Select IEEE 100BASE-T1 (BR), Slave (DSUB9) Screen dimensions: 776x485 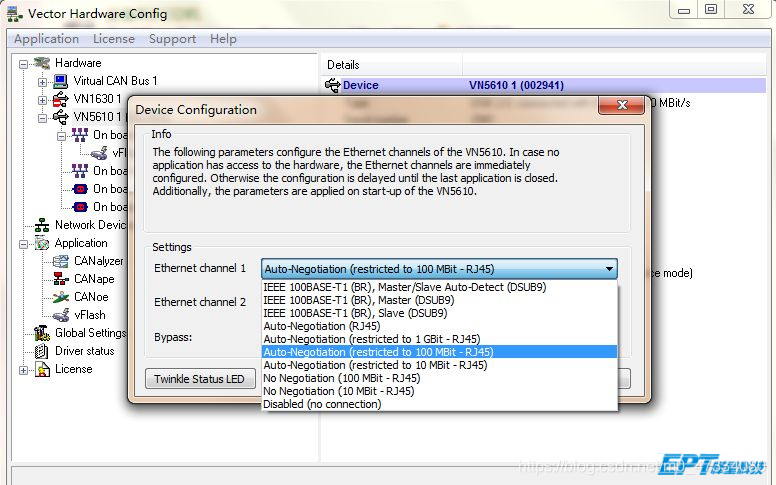(x=439, y=313)
